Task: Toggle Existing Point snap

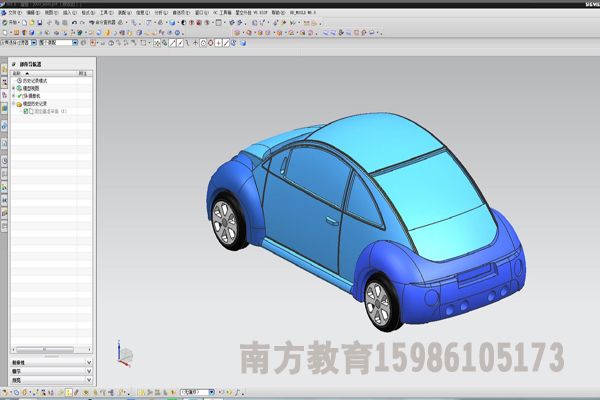Action: click(x=218, y=43)
